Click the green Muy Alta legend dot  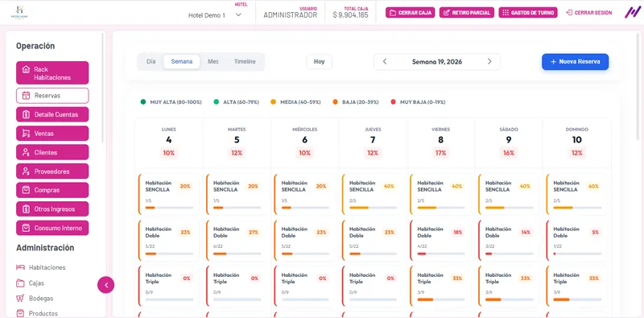(143, 102)
